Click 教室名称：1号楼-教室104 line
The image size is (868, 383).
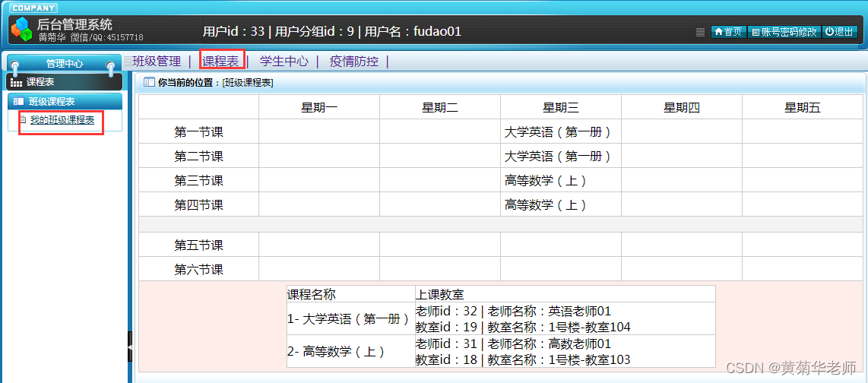[559, 327]
